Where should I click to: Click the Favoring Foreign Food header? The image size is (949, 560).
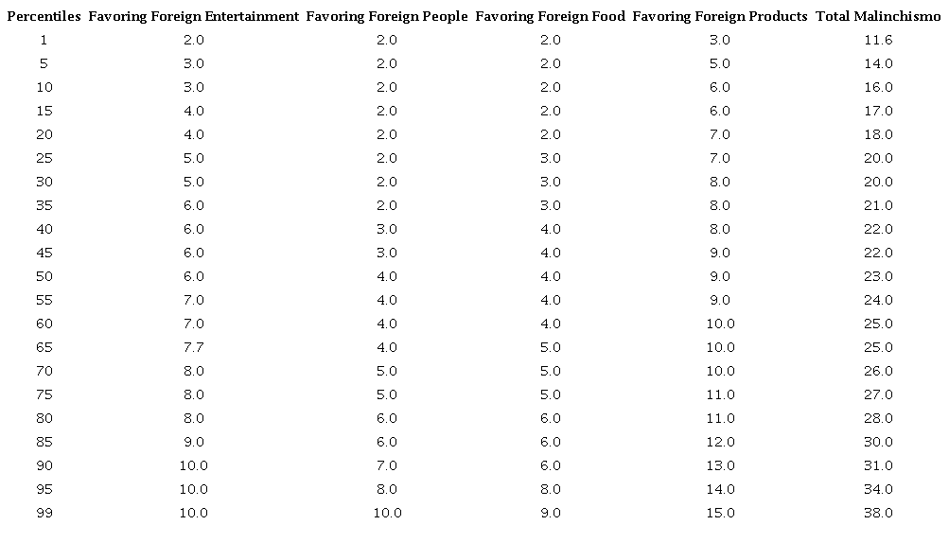pyautogui.click(x=550, y=16)
